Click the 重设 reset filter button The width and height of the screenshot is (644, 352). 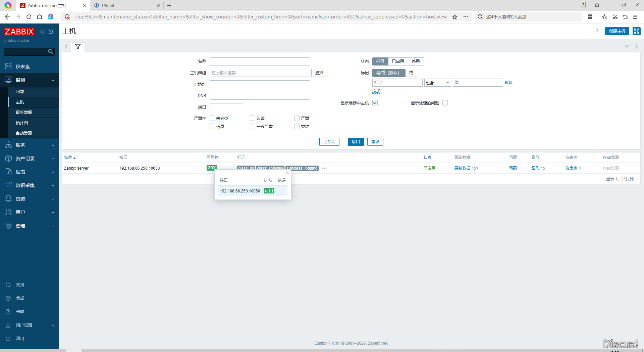(375, 142)
